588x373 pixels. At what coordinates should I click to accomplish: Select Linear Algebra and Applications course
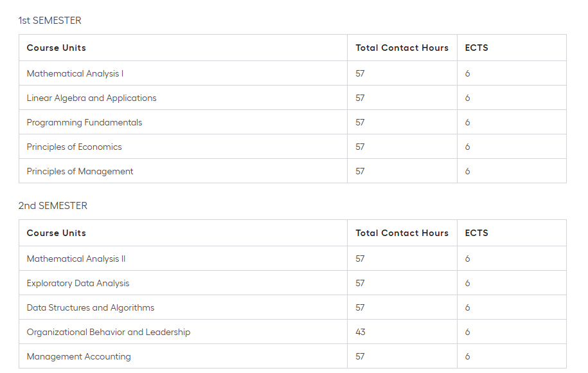91,98
